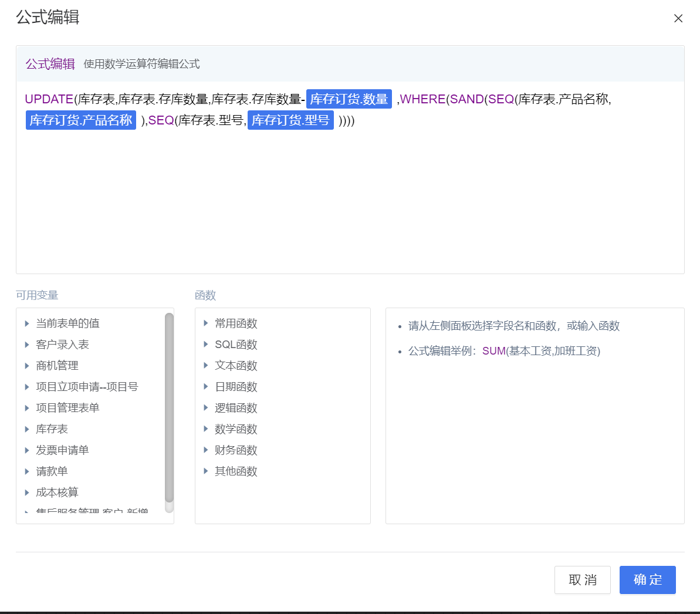Expand 库存表 arrow
The image size is (700, 614).
27,429
